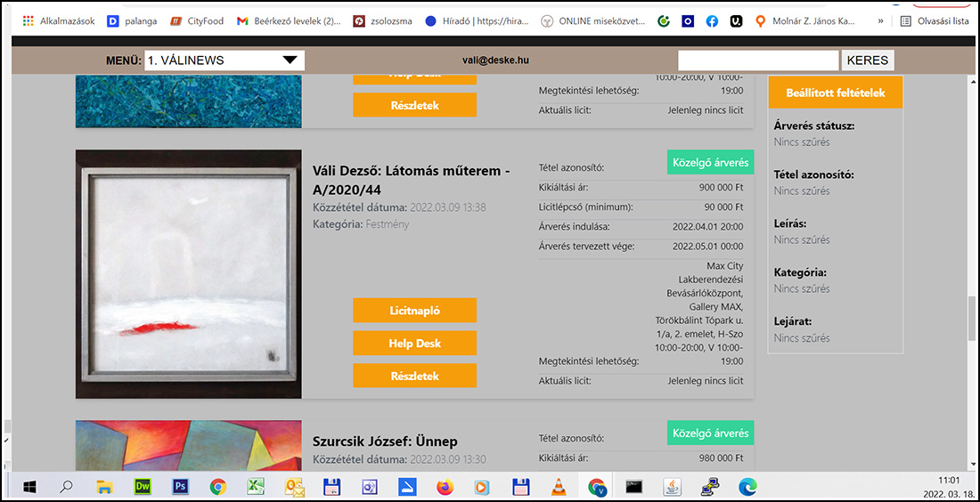
Task: Open VLC media player taskbar icon
Action: (558, 486)
